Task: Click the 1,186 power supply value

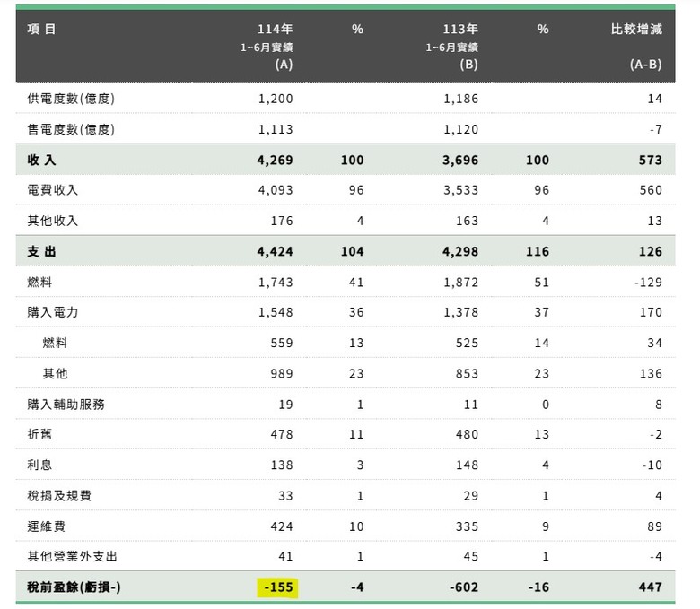Action: click(x=460, y=99)
